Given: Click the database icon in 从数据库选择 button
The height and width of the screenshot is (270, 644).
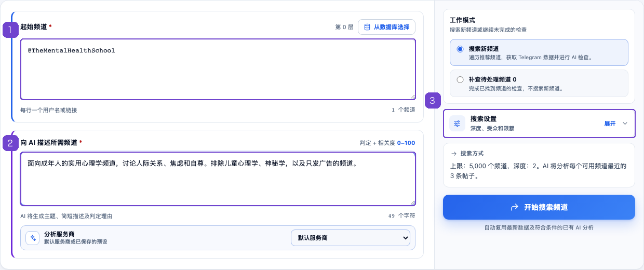Looking at the screenshot, I should click(367, 27).
